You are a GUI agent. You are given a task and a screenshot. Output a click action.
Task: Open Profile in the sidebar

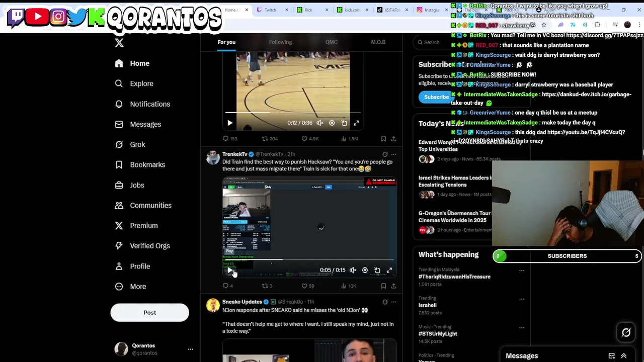(x=132, y=266)
